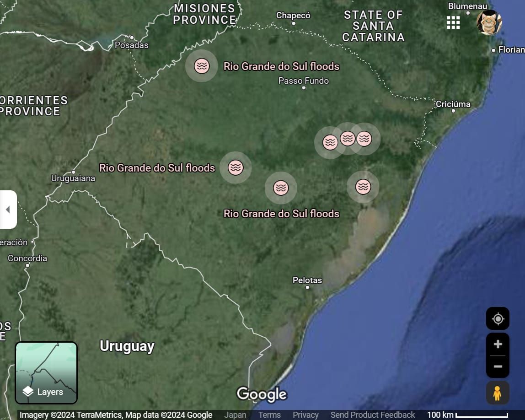Click the Japan region link
Viewport: 525px width, 420px height.
(235, 415)
